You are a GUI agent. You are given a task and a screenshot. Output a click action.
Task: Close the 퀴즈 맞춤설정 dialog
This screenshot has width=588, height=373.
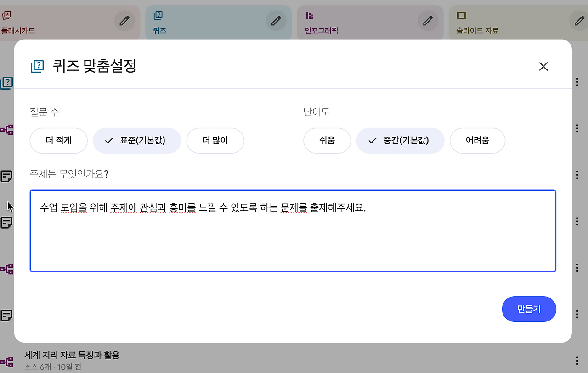click(x=543, y=67)
